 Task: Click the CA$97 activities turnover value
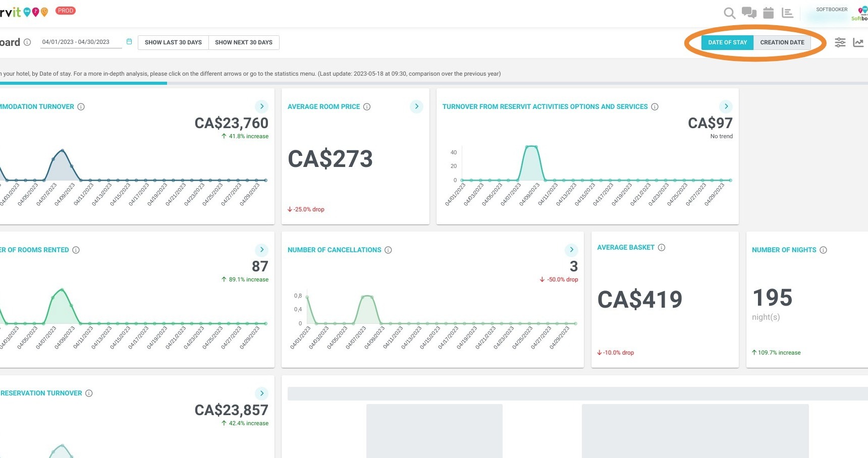coord(710,123)
